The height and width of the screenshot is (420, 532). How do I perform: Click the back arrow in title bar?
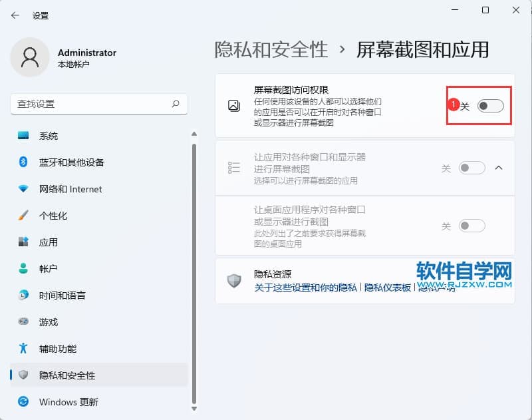click(15, 15)
